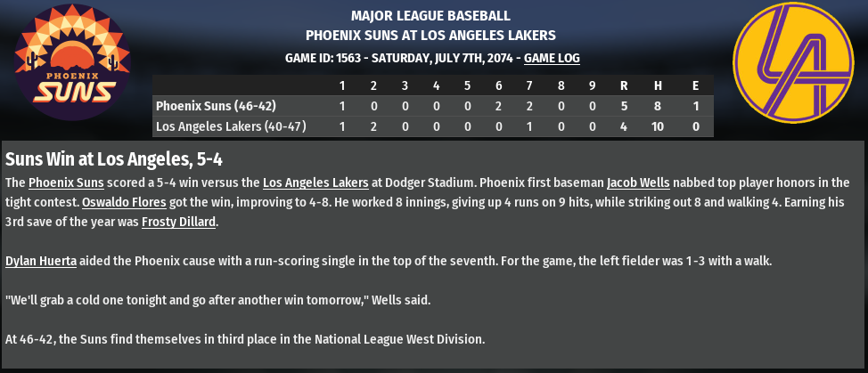
Task: Click the 7 inning column header
Action: pyautogui.click(x=529, y=85)
